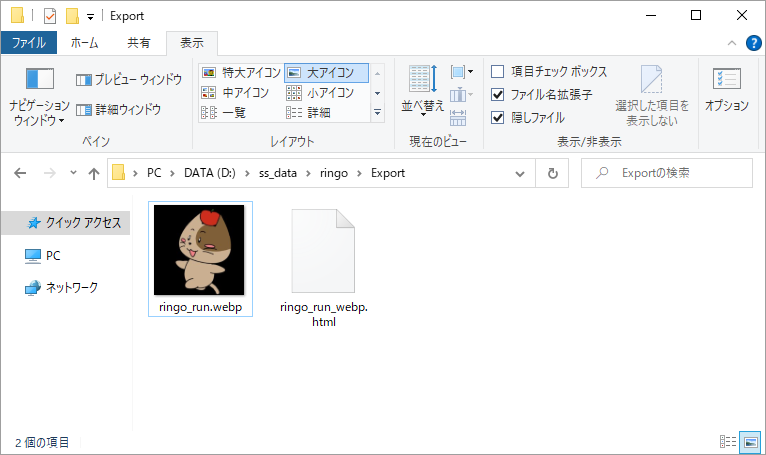
Task: Open Options (オプション) button
Action: [726, 90]
